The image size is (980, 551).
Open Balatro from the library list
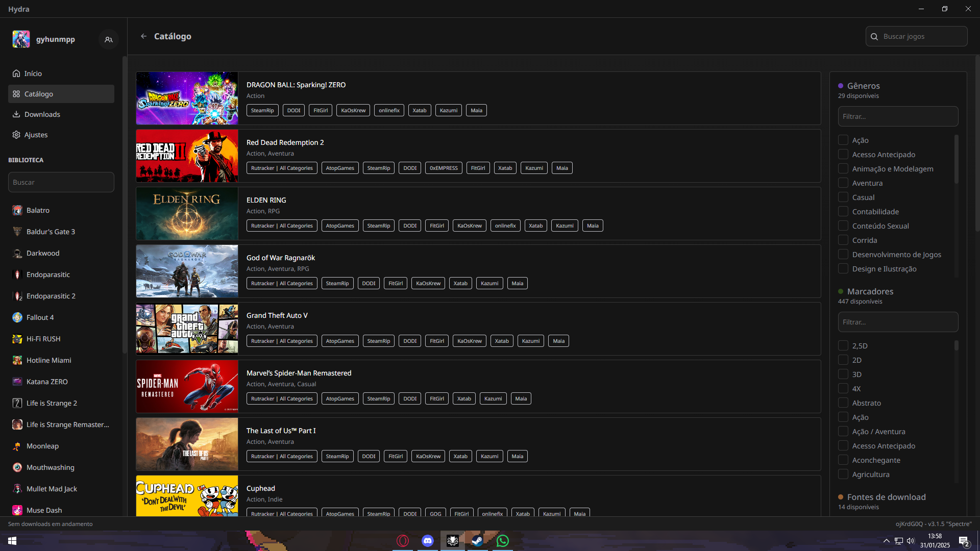pos(38,210)
